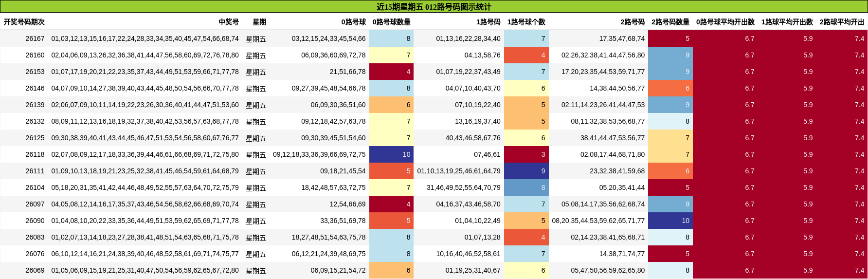Click 2路 numbers 08,20,35,44,53,59,62,65,71,77
This screenshot has width=868, height=279.
tap(598, 221)
